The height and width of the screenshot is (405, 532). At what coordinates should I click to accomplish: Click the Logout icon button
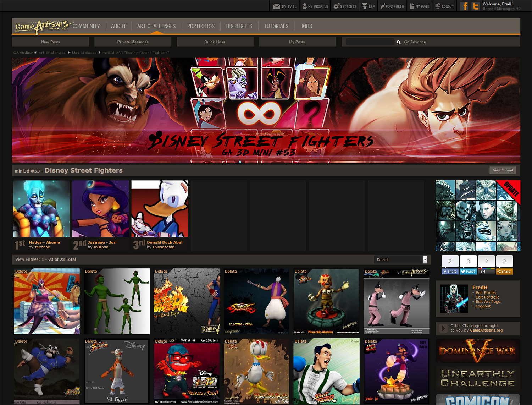(438, 6)
